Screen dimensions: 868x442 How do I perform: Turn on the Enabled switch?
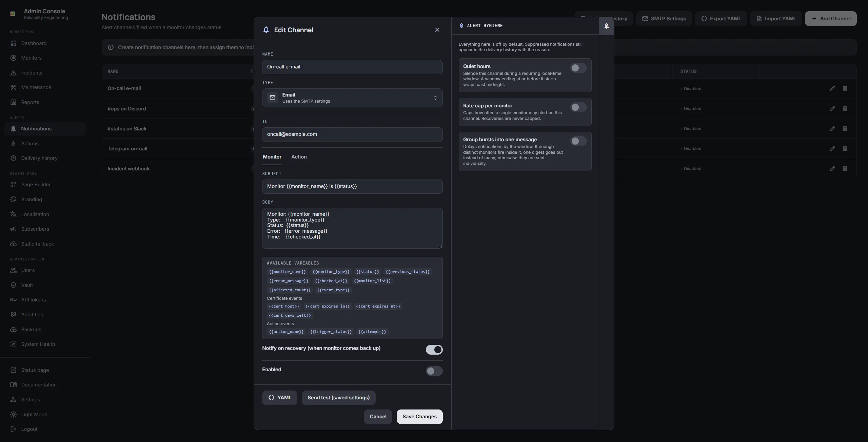click(x=434, y=371)
